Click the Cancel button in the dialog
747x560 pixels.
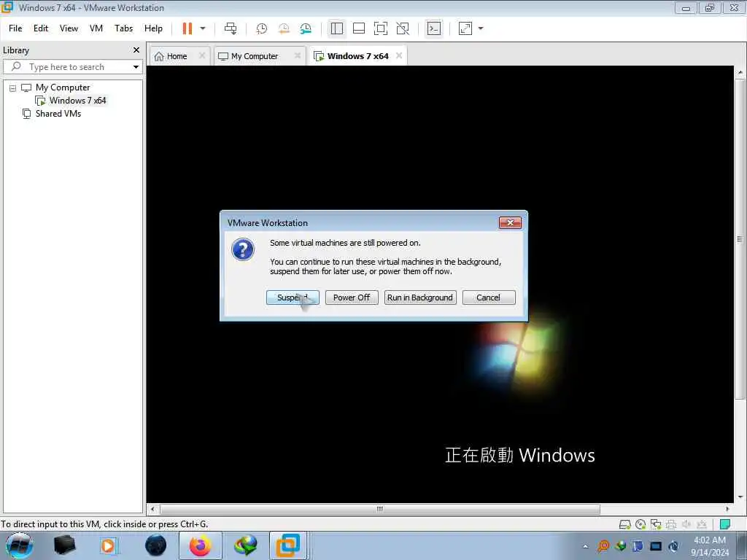[x=489, y=297]
